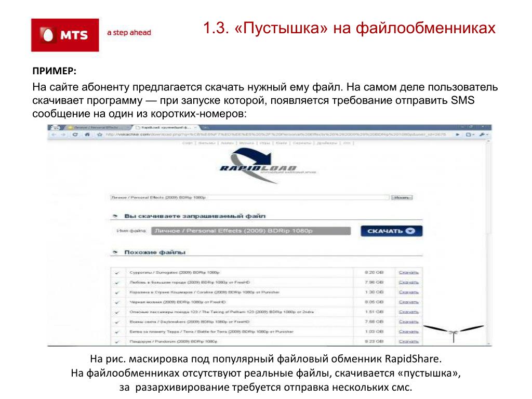
Task: Click the browser address bar URL
Action: (x=275, y=135)
